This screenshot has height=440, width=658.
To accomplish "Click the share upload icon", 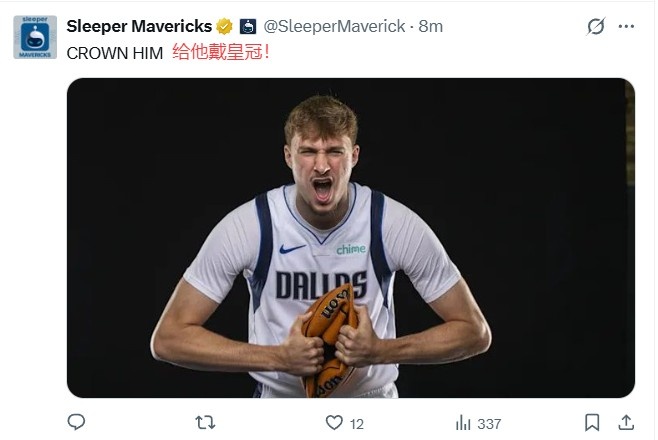I will coord(627,423).
